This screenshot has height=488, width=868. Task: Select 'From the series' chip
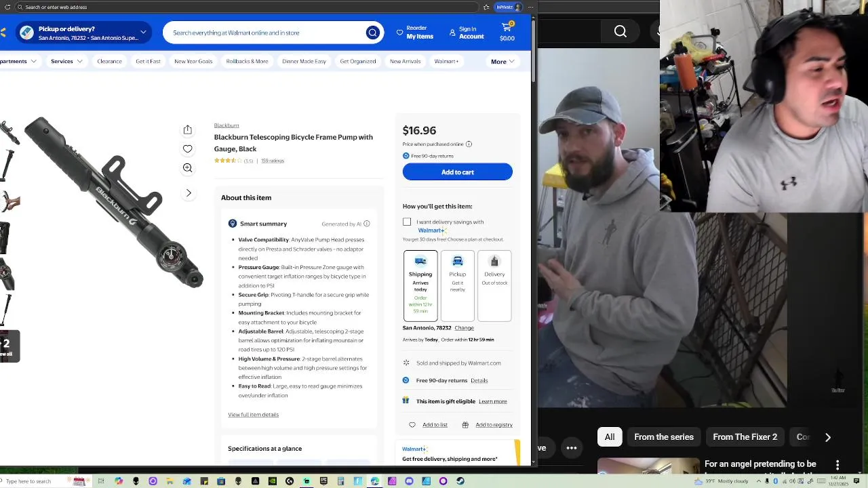click(664, 437)
